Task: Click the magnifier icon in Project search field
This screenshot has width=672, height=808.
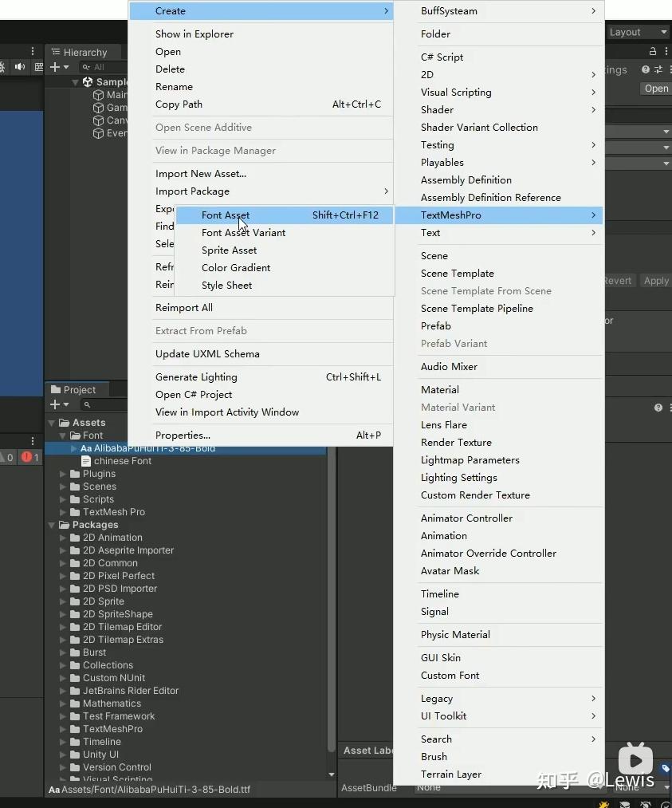Action: click(x=88, y=405)
